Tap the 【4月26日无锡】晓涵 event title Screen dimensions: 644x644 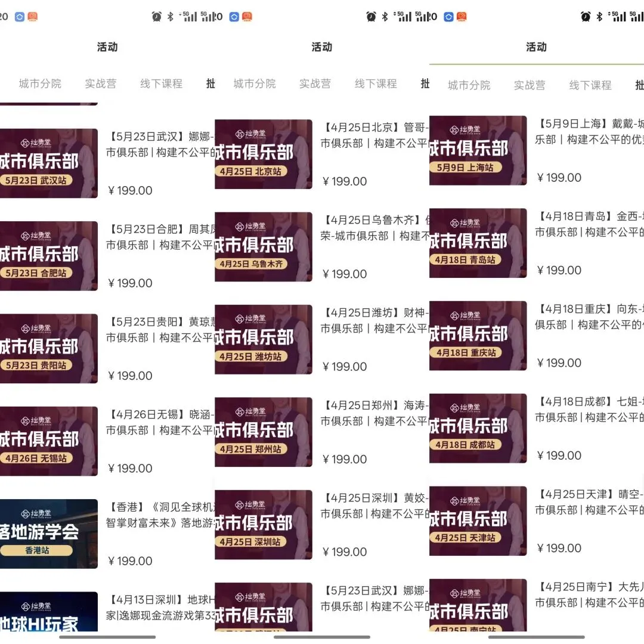click(x=160, y=422)
